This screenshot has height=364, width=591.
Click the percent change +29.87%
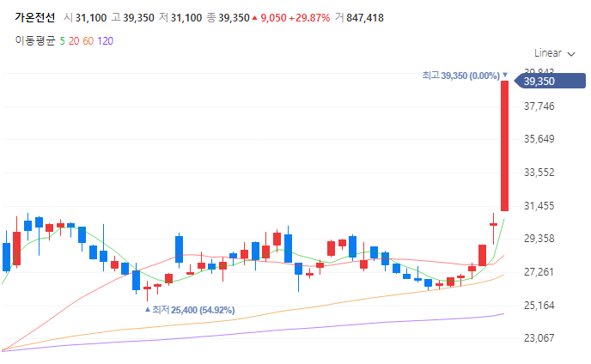309,18
